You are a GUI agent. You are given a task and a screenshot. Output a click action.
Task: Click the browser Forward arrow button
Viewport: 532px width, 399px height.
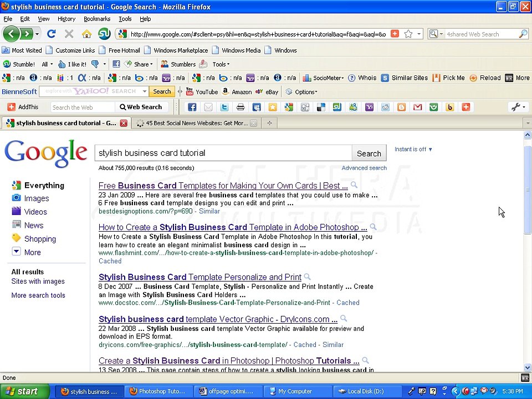tap(27, 34)
